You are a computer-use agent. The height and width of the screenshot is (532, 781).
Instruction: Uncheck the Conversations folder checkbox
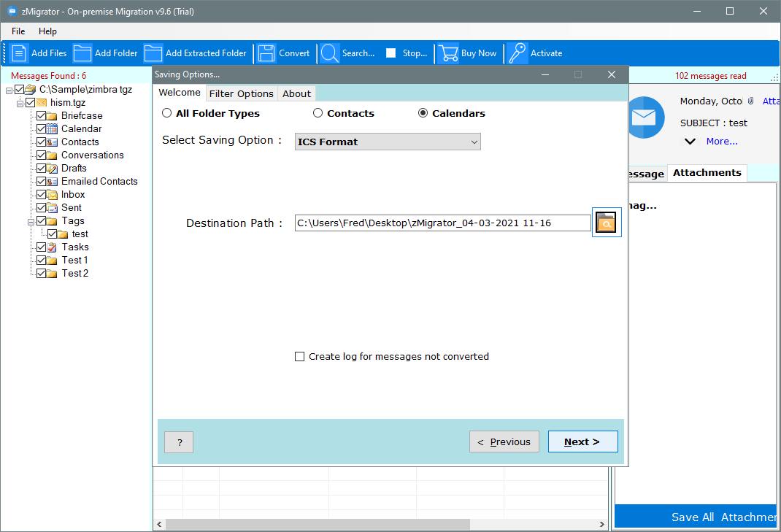point(42,155)
